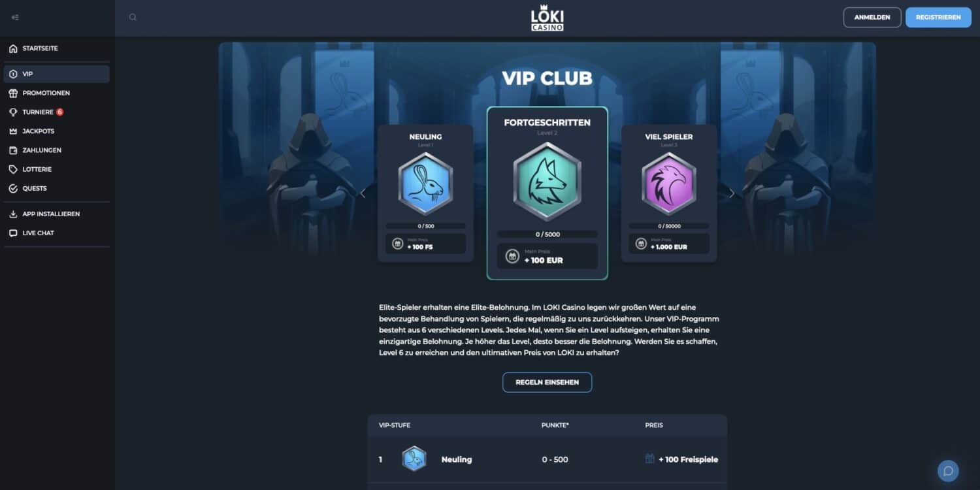The image size is (980, 490).
Task: Click the Anmelden button
Action: tap(872, 18)
